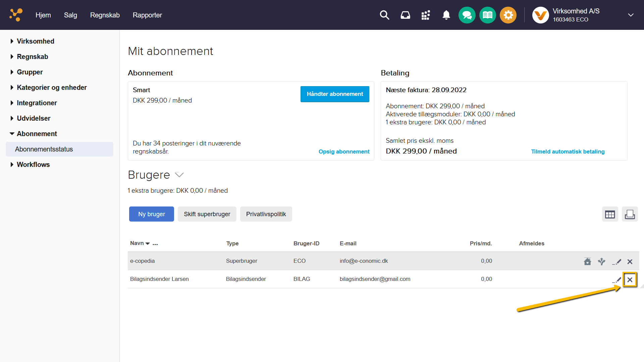Open the orange settings gear icon
The width and height of the screenshot is (644, 362).
(x=508, y=15)
